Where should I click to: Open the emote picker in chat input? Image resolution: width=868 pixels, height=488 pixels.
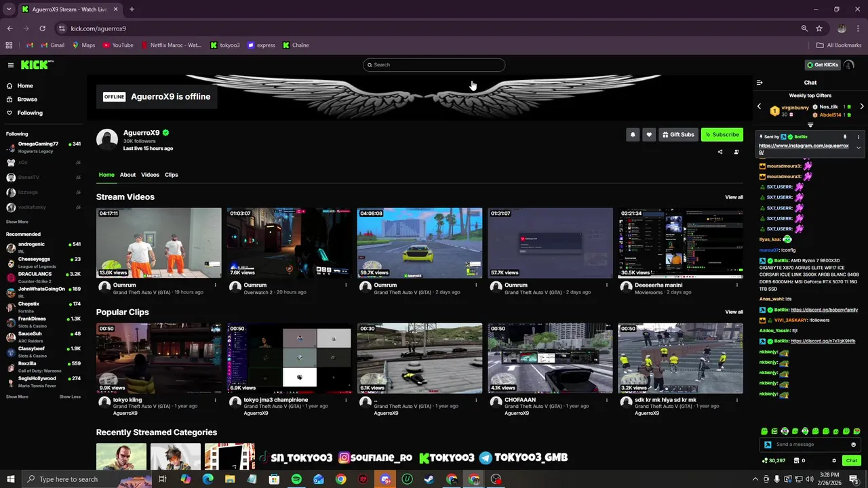click(x=853, y=445)
